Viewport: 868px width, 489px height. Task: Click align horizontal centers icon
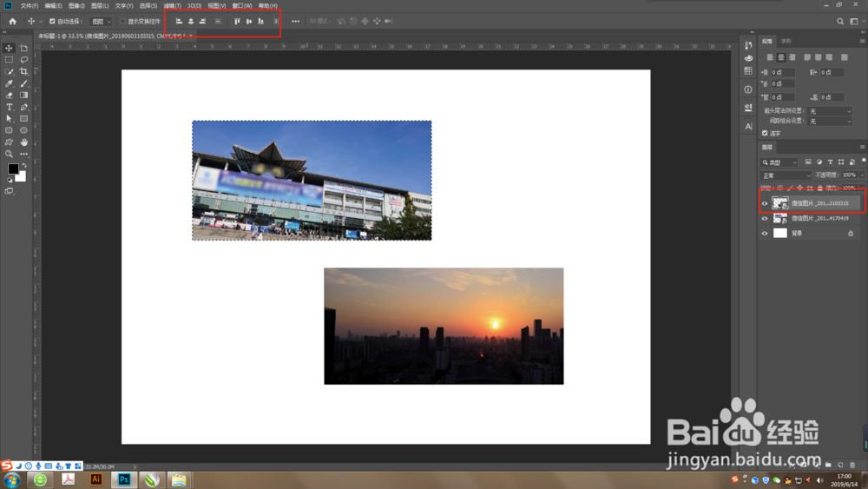pyautogui.click(x=191, y=21)
